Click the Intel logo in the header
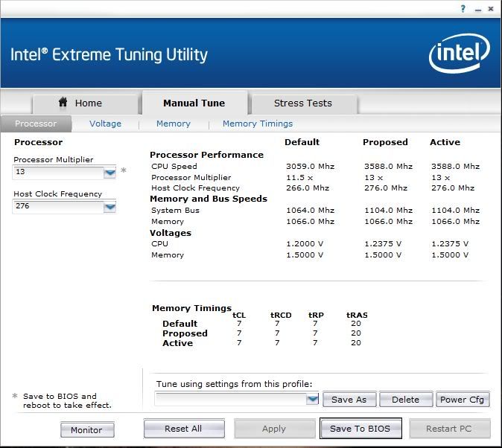Viewport: 502px width, 448px height. (x=459, y=53)
